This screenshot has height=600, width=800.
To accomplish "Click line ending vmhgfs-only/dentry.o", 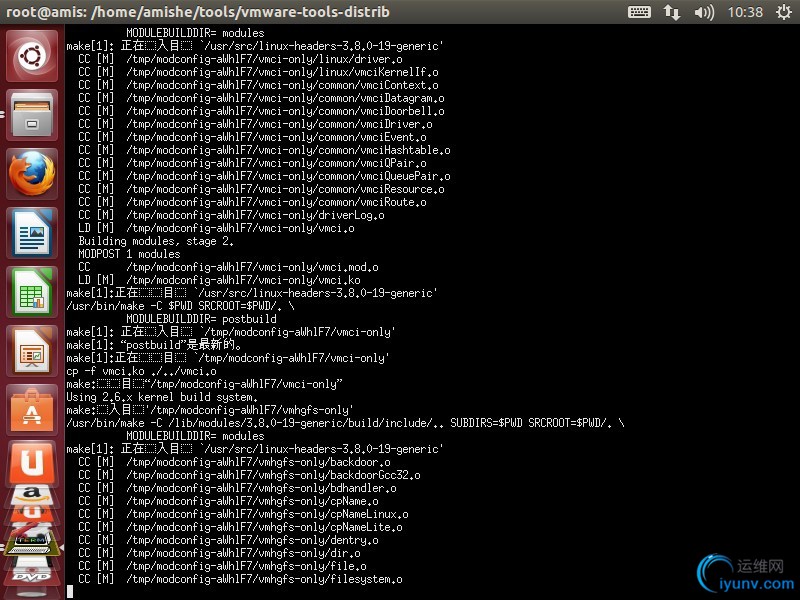I will click(228, 540).
